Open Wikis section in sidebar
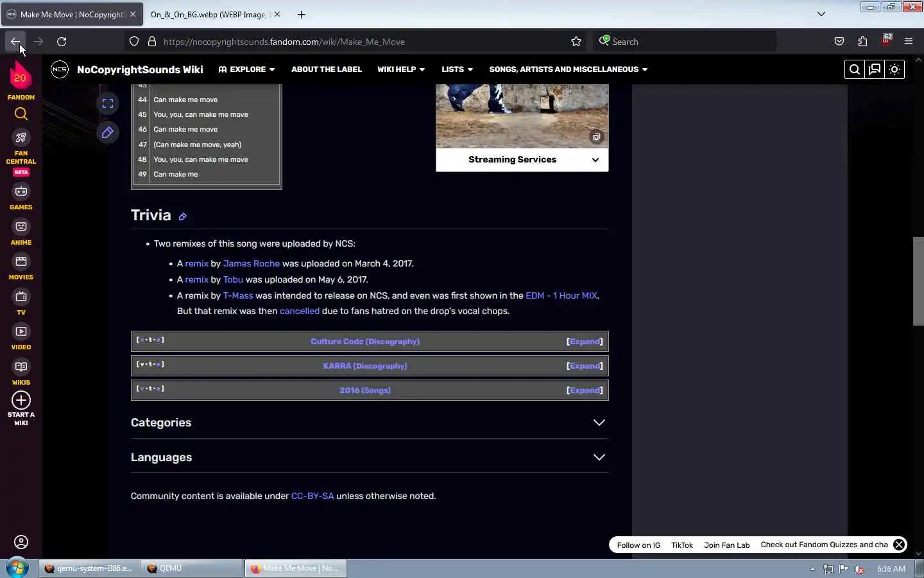This screenshot has width=924, height=578. [x=21, y=372]
